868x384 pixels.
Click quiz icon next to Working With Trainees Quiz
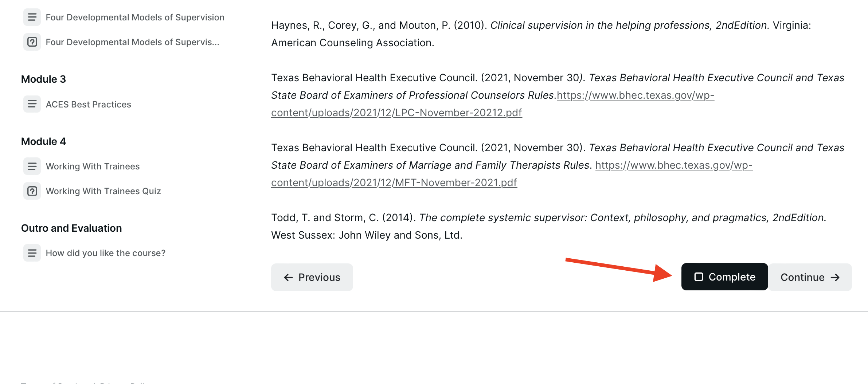click(x=32, y=191)
